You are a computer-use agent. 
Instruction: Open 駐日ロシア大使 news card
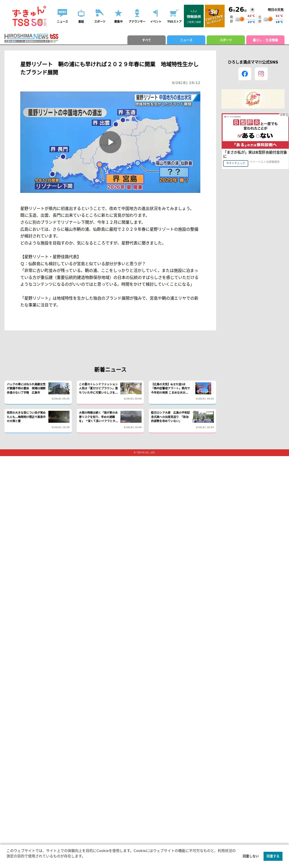click(x=182, y=421)
